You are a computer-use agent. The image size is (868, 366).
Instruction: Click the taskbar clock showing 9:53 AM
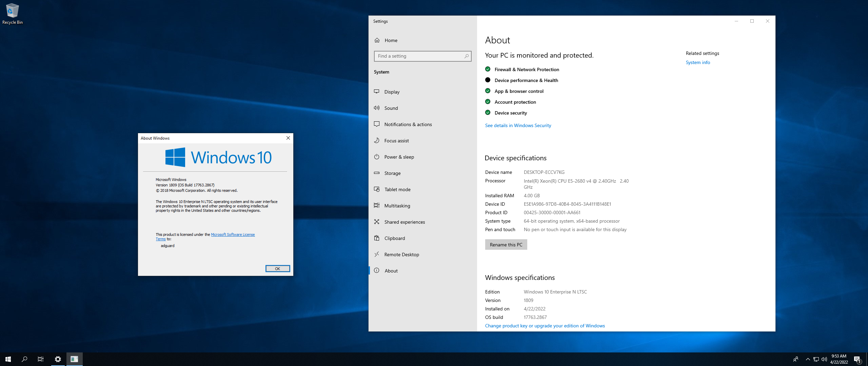[x=839, y=359]
